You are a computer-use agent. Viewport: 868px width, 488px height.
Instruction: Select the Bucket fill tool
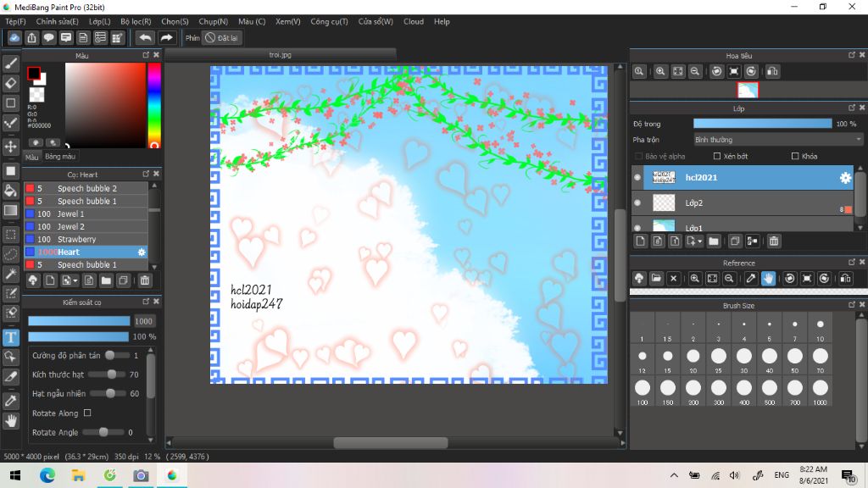point(10,191)
